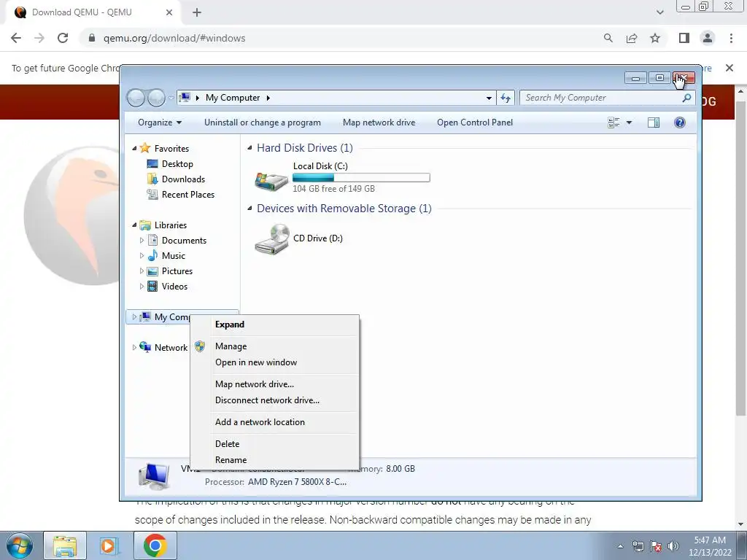Refresh the My Computer address bar

tap(506, 98)
